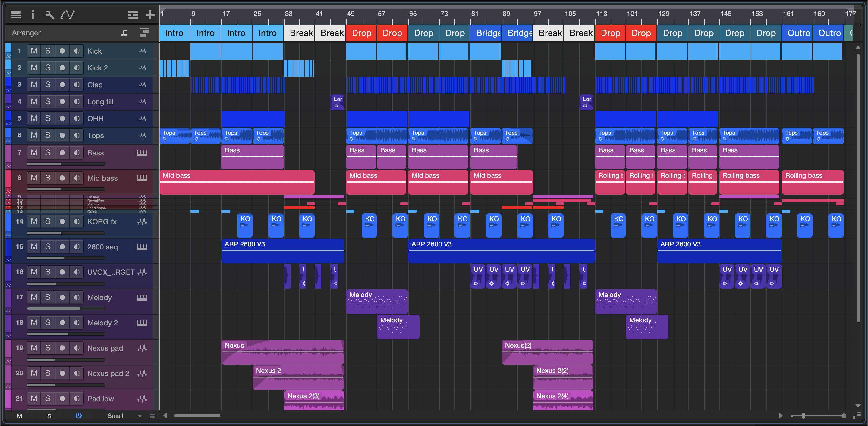Select the first Outro arranger section

797,33
